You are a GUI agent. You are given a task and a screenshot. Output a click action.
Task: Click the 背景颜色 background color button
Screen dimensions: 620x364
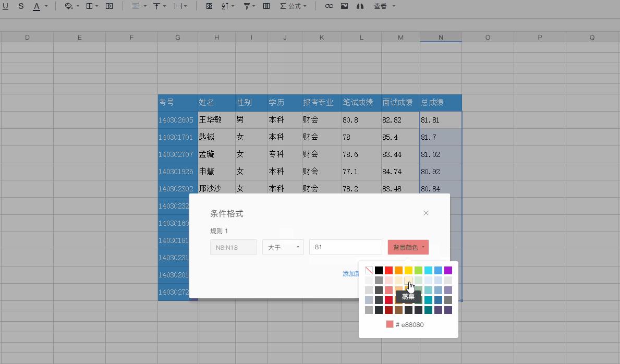pos(408,247)
